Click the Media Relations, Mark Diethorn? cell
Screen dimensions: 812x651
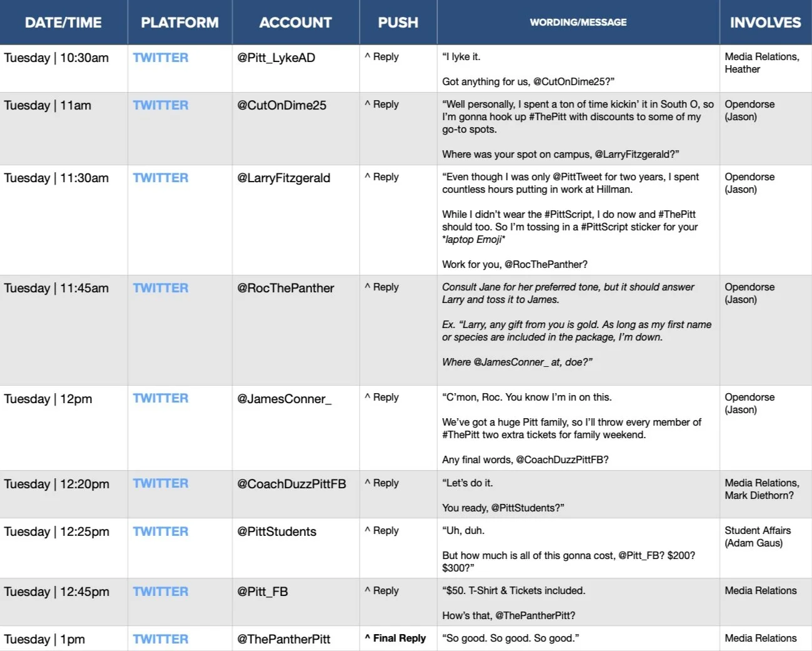click(766, 494)
